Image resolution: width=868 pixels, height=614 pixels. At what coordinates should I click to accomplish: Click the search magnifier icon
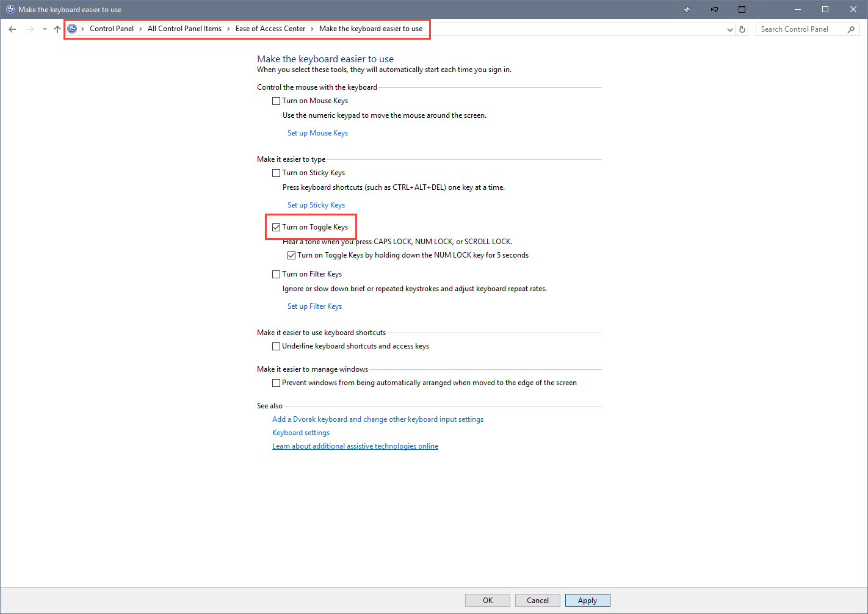(x=851, y=29)
